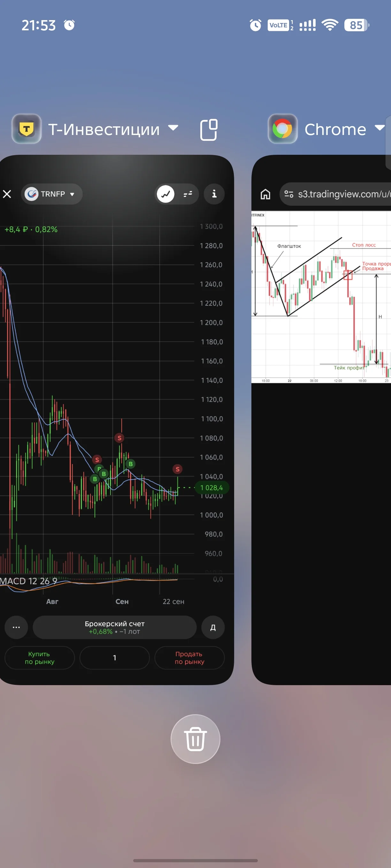The width and height of the screenshot is (391, 868).
Task: Tap the Т-Инвестиции app icon
Action: click(x=27, y=129)
